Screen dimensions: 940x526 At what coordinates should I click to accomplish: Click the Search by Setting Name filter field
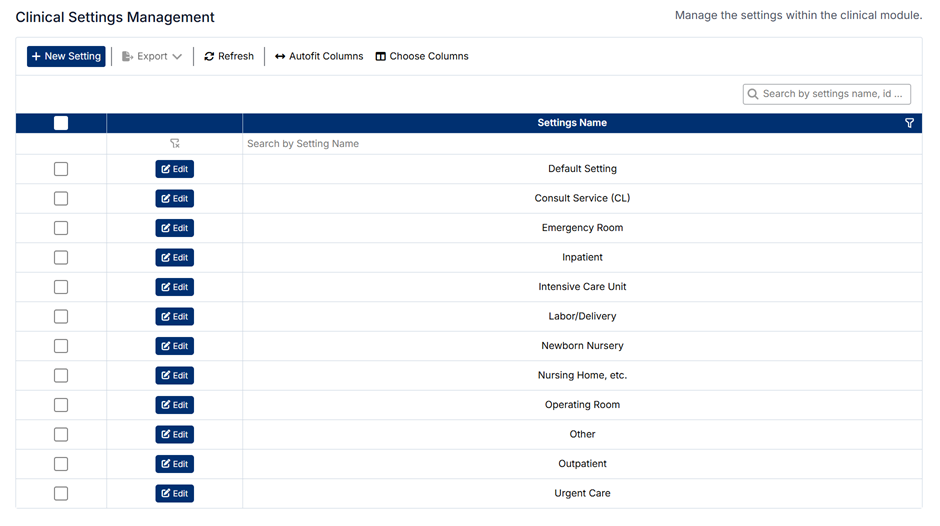[x=580, y=144]
